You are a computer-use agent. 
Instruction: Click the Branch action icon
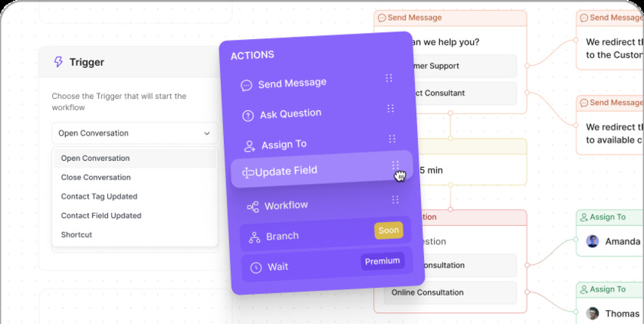(x=254, y=237)
